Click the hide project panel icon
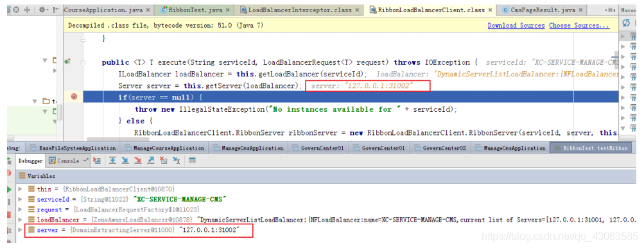The height and width of the screenshot is (248, 644). tap(56, 10)
